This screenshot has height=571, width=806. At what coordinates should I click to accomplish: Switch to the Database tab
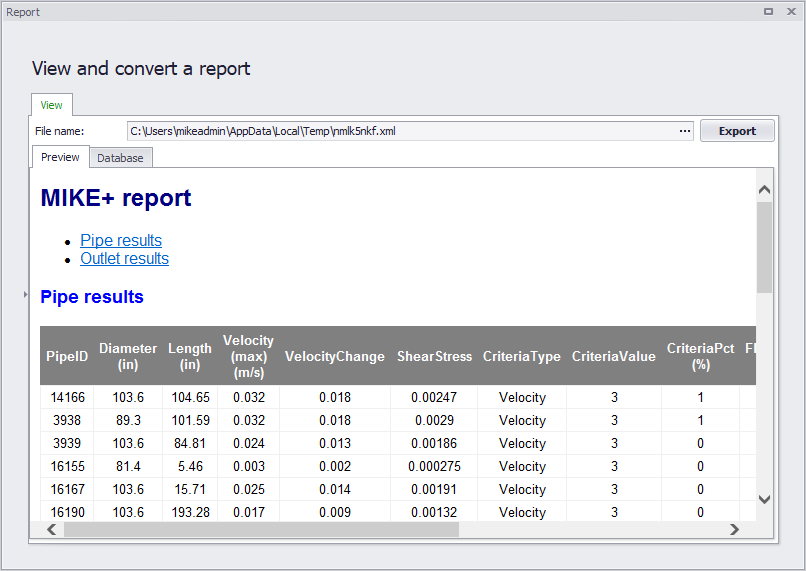120,158
